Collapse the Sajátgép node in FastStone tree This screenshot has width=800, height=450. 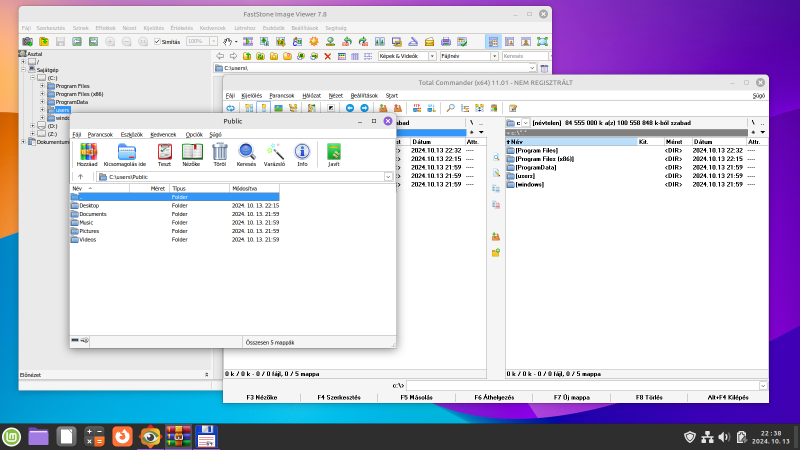click(x=23, y=70)
